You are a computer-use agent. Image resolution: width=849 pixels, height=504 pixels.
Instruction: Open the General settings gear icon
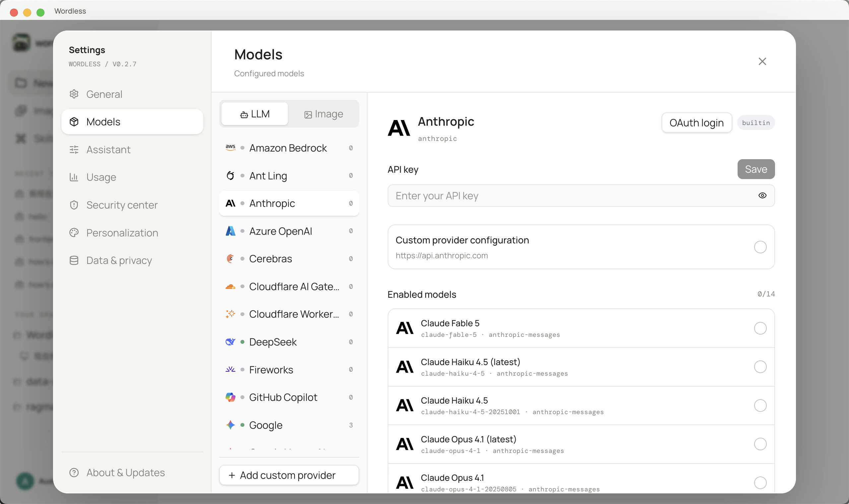coord(74,94)
